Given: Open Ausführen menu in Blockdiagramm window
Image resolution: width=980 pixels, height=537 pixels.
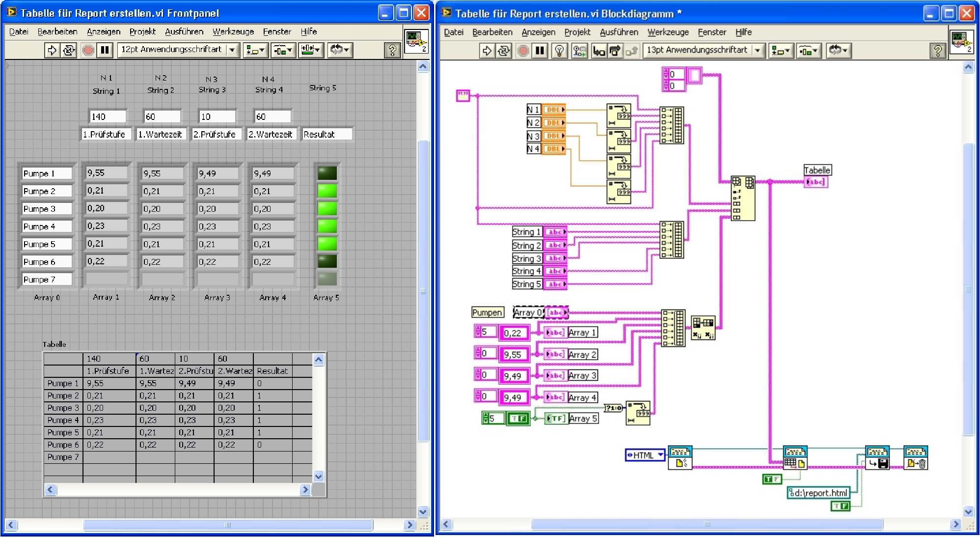Looking at the screenshot, I should pyautogui.click(x=619, y=32).
